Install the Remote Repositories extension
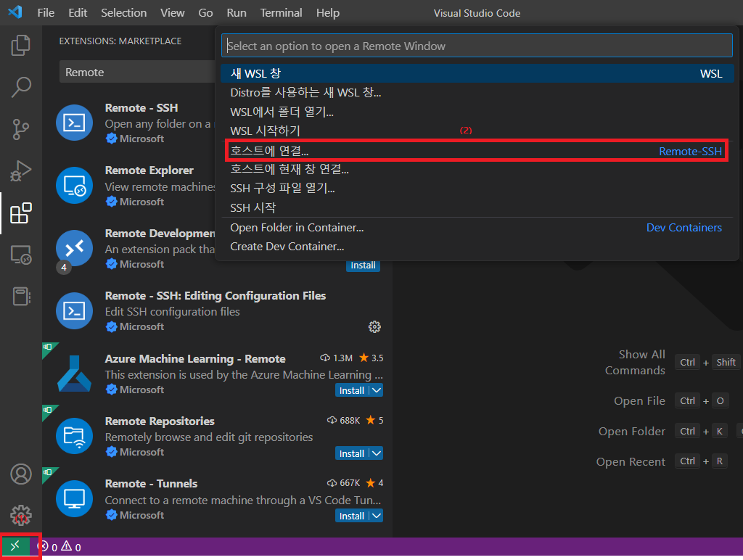 coord(352,453)
